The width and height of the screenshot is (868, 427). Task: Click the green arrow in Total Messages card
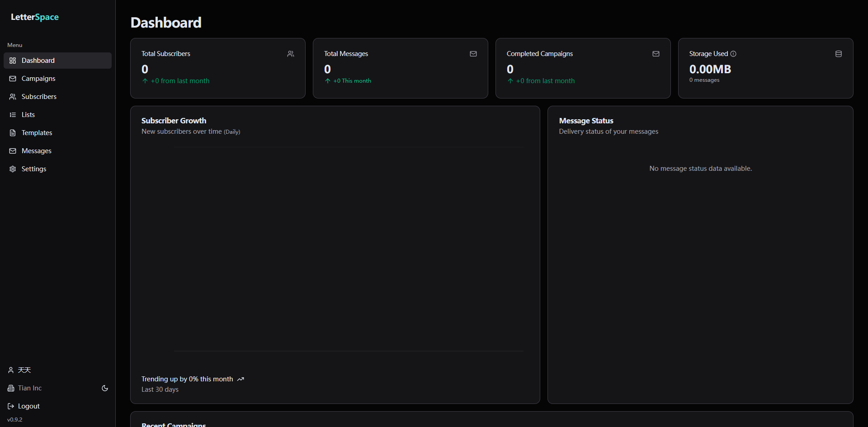pyautogui.click(x=328, y=81)
